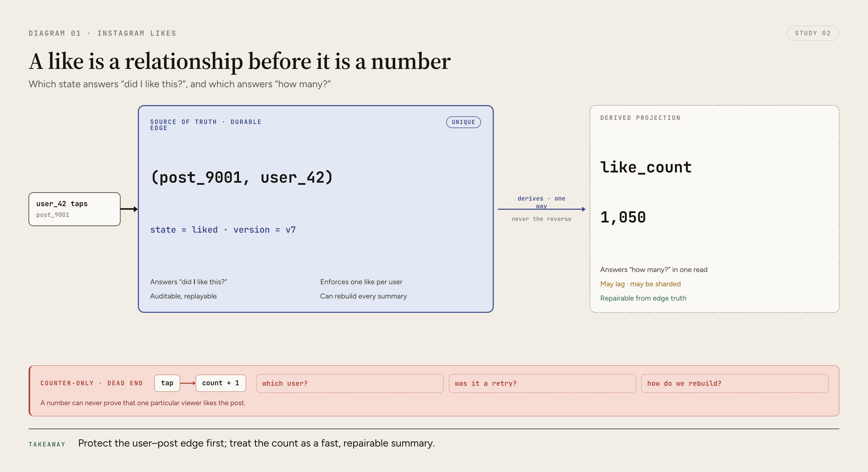Select the 'which user?' dashed box
The height and width of the screenshot is (472, 868).
[350, 383]
